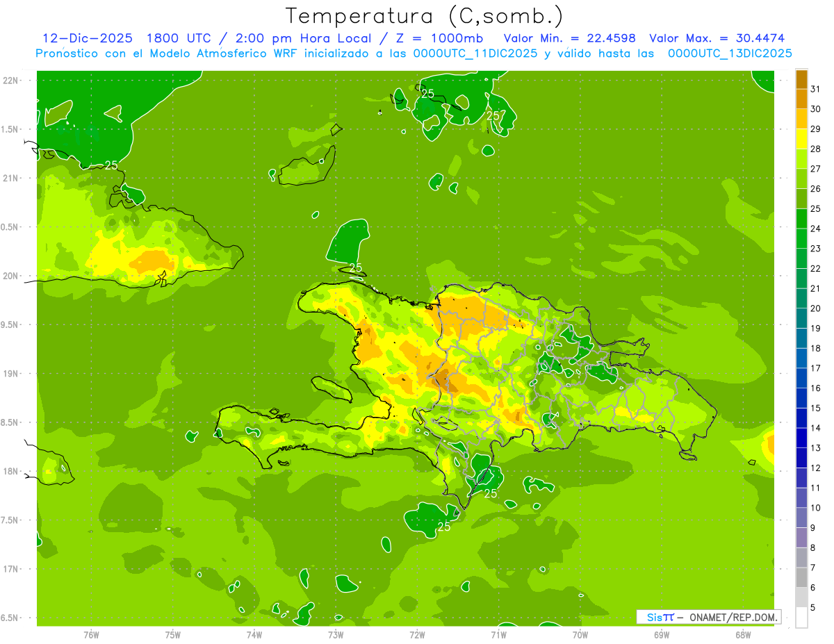Click the "18" value on color scale
Viewport: 834px width, 644px height.
(x=816, y=348)
